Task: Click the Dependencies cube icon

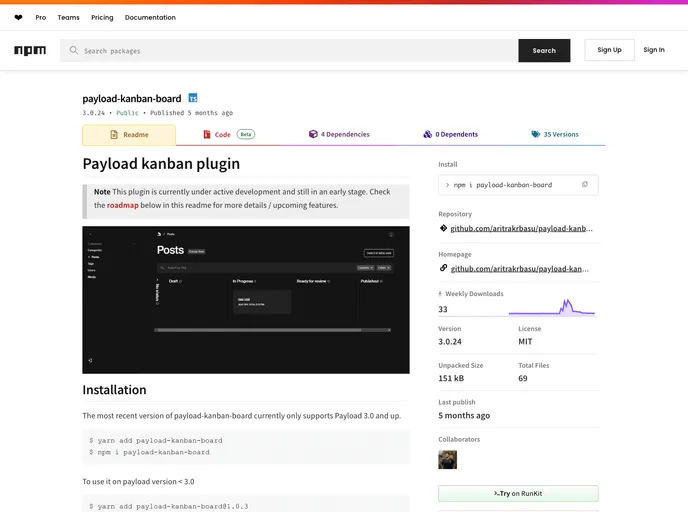Action: click(x=313, y=134)
